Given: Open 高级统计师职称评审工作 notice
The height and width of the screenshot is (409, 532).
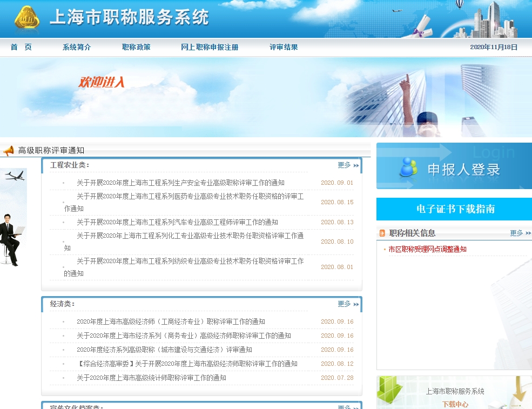Looking at the screenshot, I should [151, 378].
